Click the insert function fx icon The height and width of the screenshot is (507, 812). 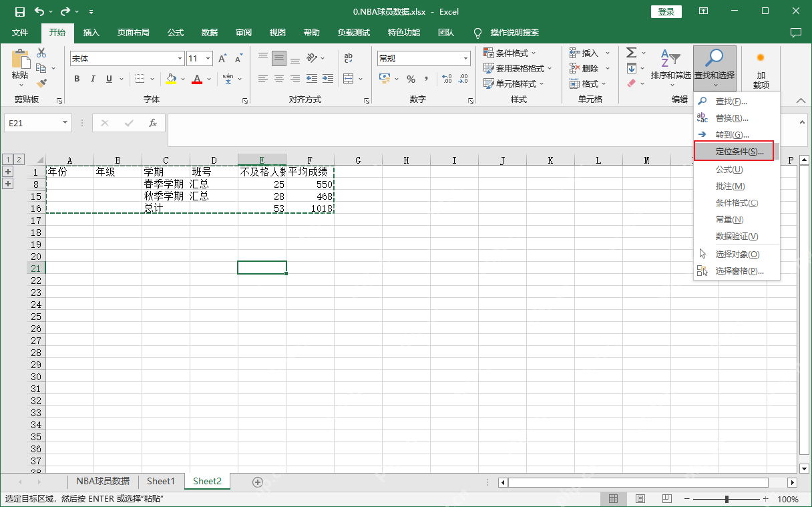pyautogui.click(x=153, y=123)
